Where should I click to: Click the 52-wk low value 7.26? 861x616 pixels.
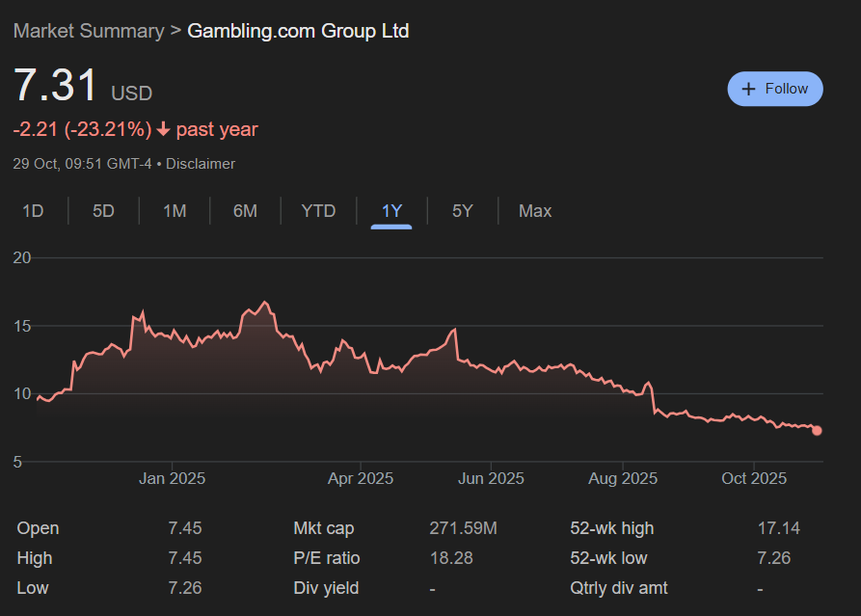774,558
